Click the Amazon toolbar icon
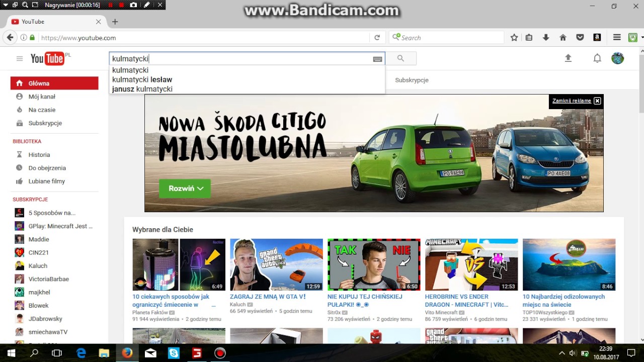Viewport: 644px width, 362px height. [x=597, y=38]
